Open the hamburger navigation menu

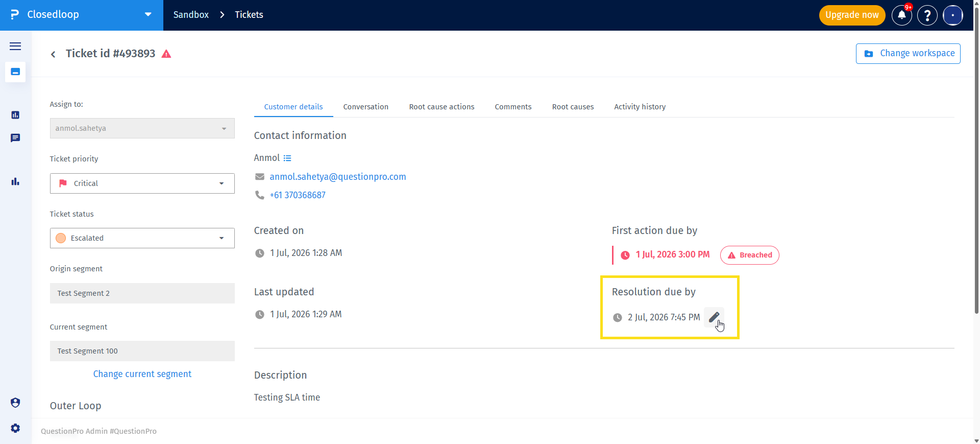coord(15,46)
